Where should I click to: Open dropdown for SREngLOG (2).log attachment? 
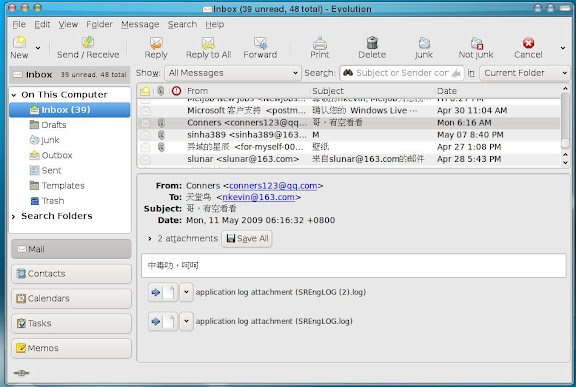click(186, 292)
